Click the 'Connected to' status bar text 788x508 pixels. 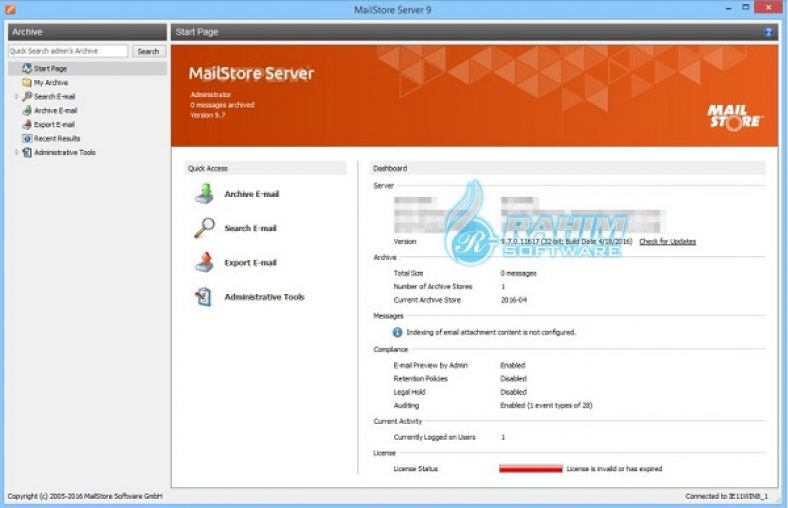[x=727, y=496]
